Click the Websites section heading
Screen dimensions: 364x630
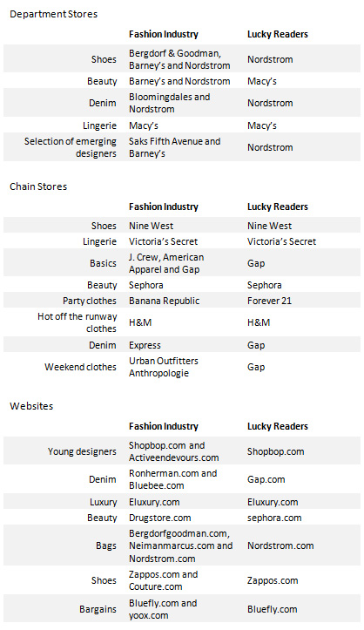(x=31, y=406)
